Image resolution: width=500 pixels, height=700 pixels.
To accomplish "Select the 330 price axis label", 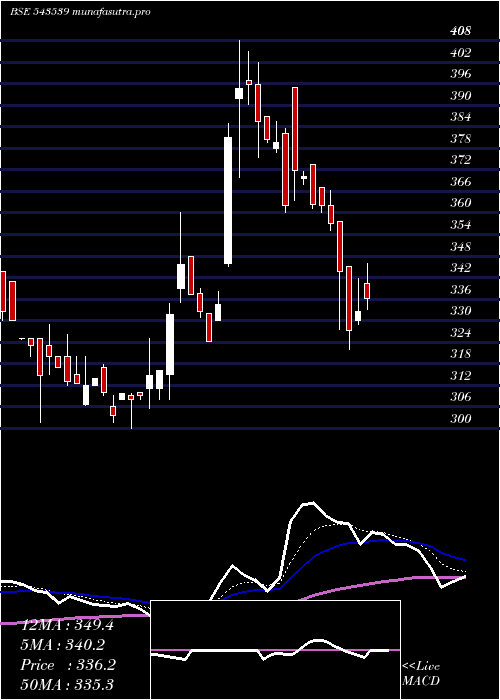I will (461, 311).
